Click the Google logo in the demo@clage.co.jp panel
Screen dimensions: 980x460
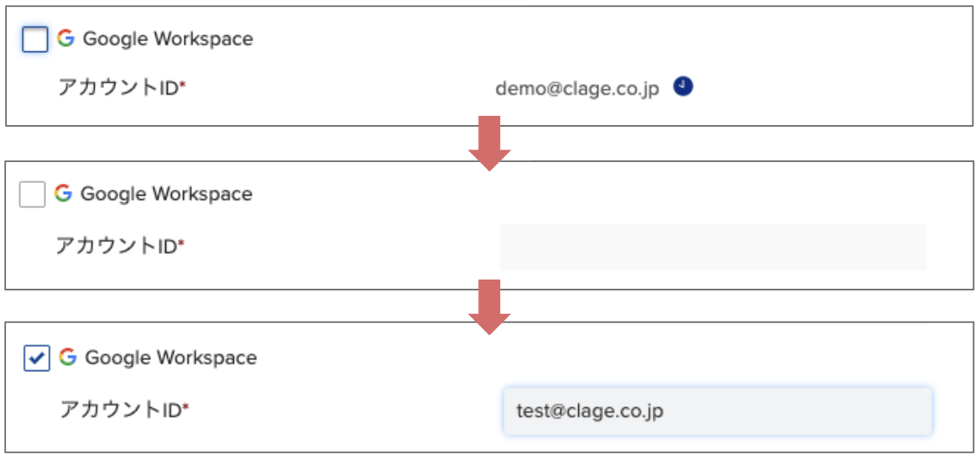tap(65, 39)
